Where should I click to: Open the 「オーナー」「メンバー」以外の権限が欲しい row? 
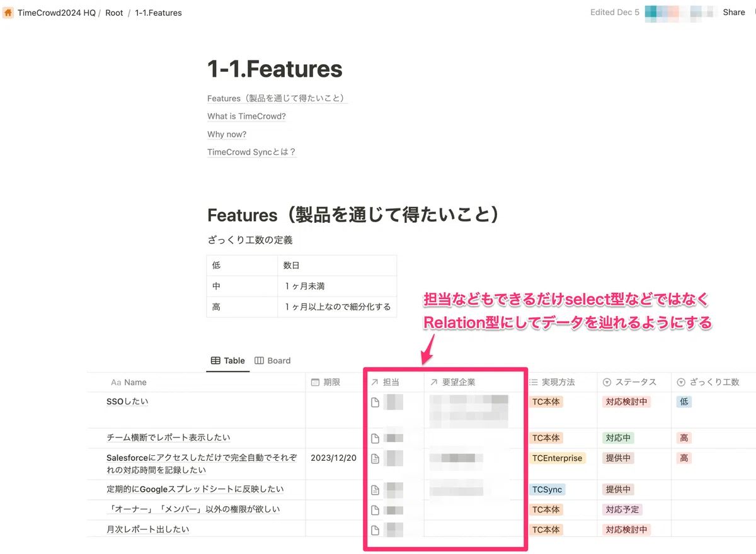(193, 509)
